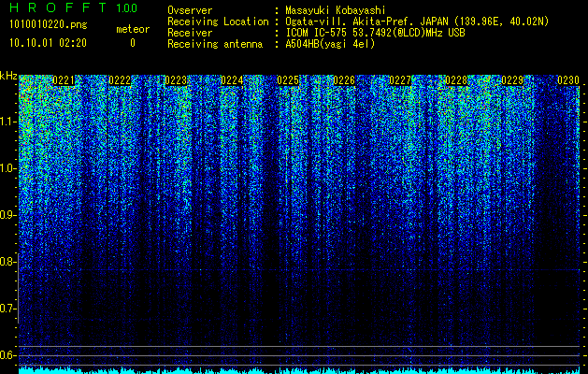Image resolution: width=588 pixels, height=374 pixels.
Task: Click the ICOM IC-575 receiver details
Action: click(x=375, y=33)
